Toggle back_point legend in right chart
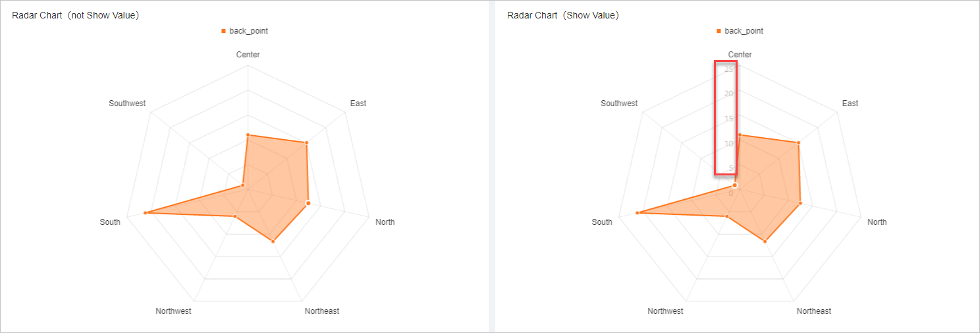The image size is (980, 333). 744,31
